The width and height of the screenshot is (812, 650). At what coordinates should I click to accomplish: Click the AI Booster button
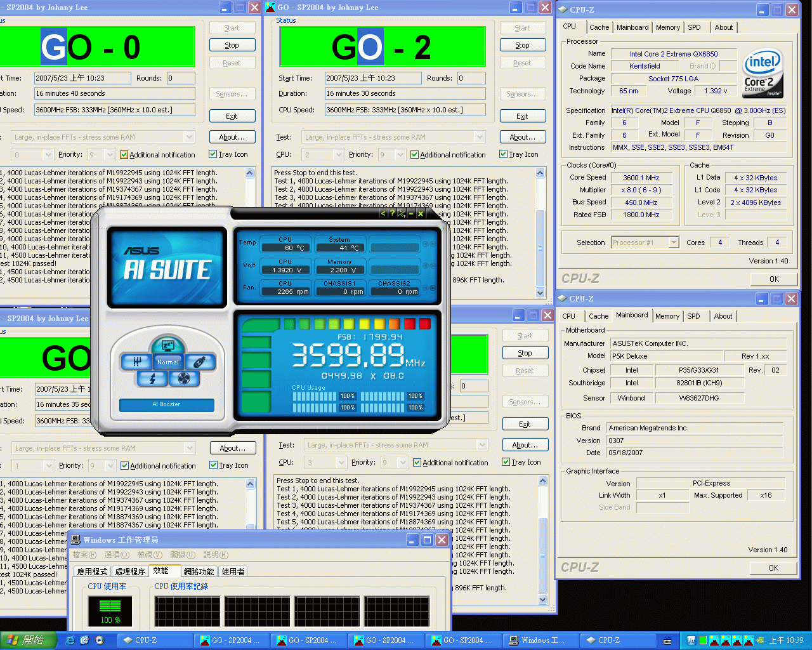tap(167, 404)
